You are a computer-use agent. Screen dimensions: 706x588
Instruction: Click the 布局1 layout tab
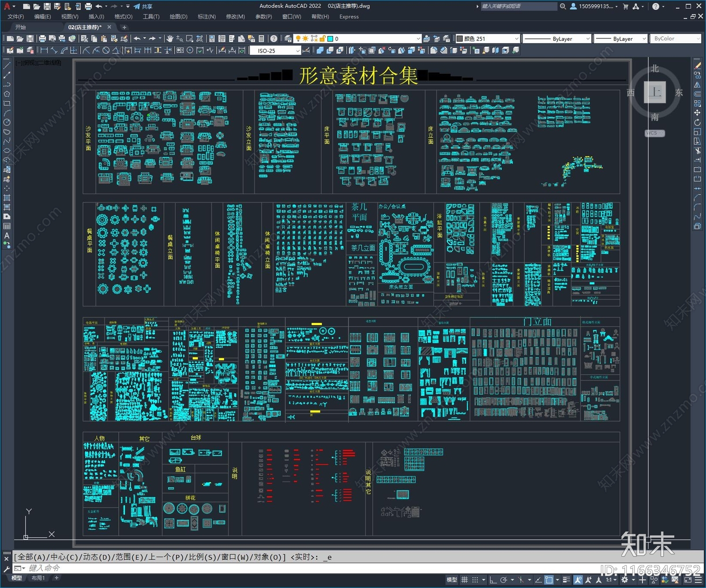click(38, 578)
